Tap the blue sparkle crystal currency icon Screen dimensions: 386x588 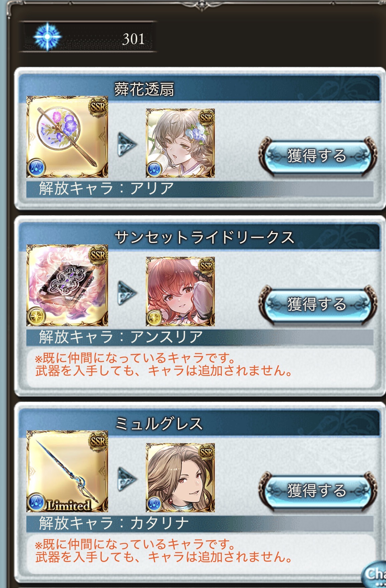47,36
